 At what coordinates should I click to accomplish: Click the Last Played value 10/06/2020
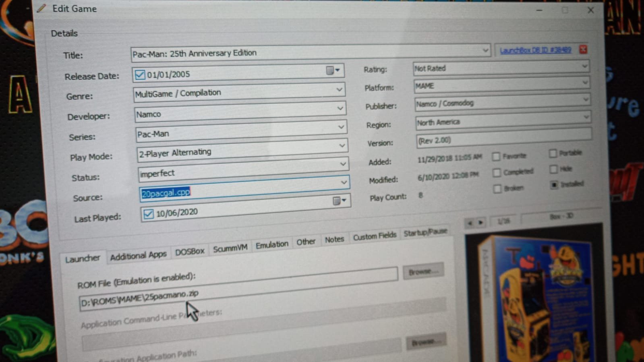click(177, 212)
